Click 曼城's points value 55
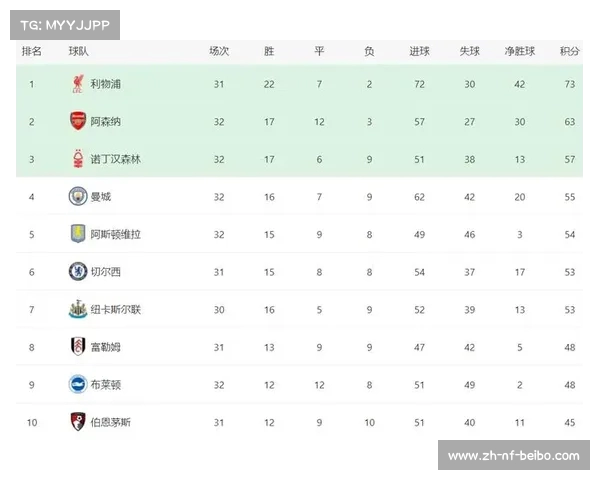600x480 pixels. coord(570,197)
